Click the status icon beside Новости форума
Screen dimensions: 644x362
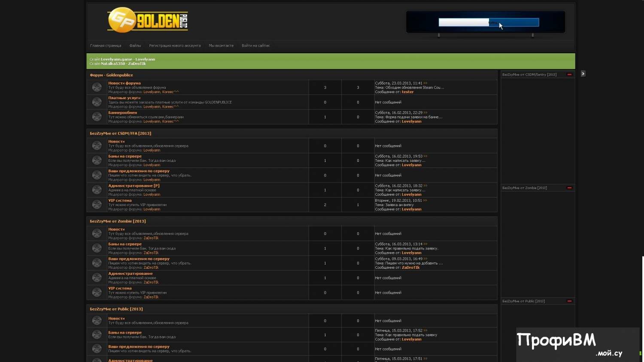click(97, 87)
